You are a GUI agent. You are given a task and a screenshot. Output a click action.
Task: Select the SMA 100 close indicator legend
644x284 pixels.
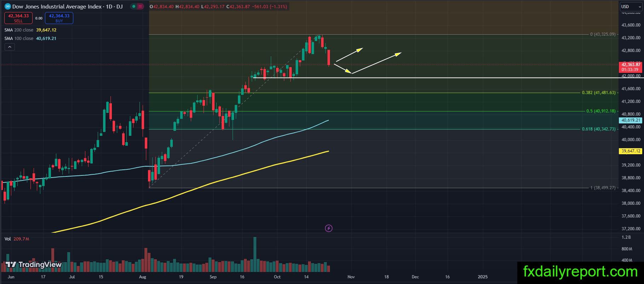click(30, 39)
